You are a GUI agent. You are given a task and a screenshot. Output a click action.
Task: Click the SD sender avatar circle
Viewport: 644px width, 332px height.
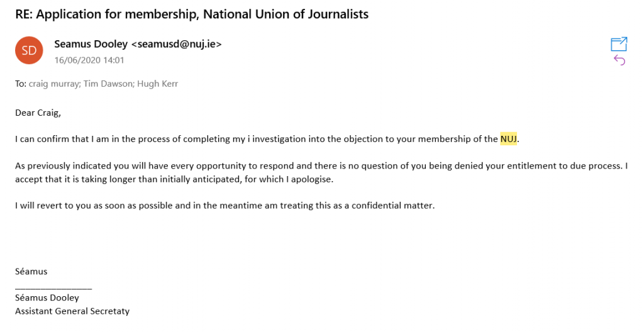29,50
